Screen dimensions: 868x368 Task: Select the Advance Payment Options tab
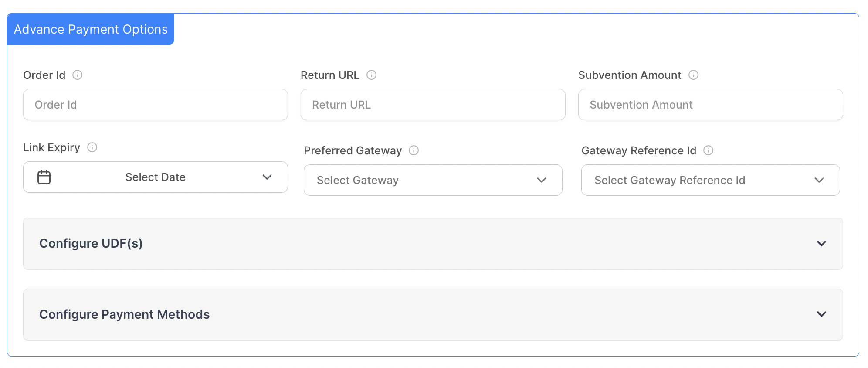pyautogui.click(x=91, y=29)
